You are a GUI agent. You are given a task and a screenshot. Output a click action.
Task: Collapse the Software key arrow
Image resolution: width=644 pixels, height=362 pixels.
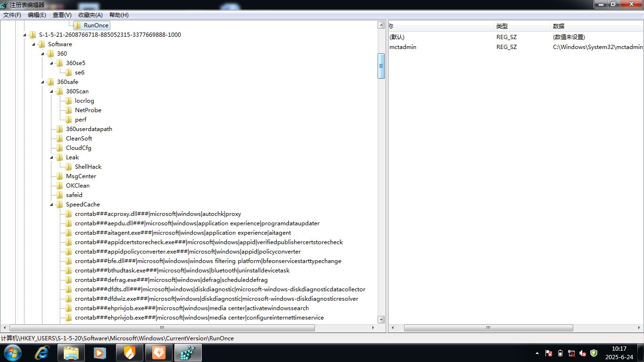coord(34,44)
